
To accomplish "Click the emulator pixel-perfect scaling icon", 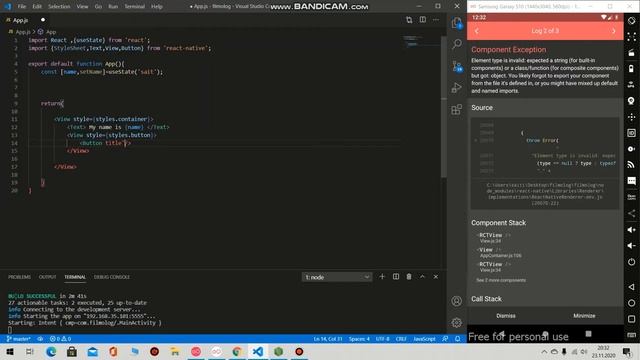I will [x=631, y=37].
